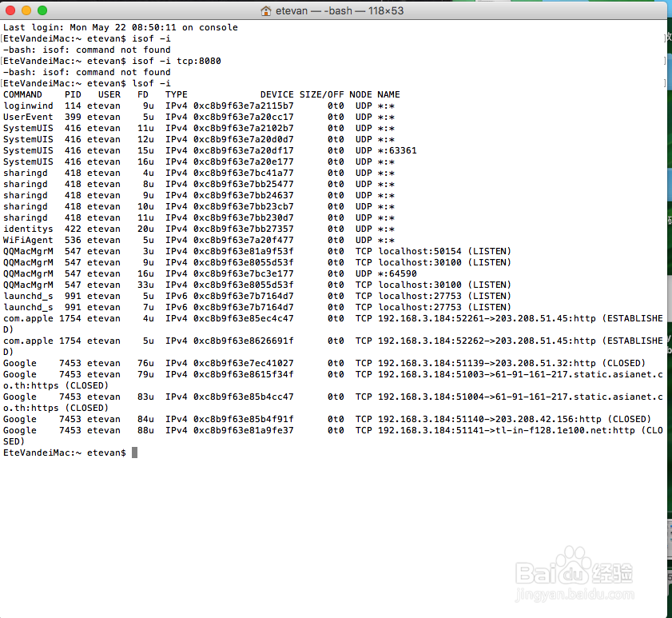Image resolution: width=672 pixels, height=618 pixels.
Task: Click device value '0xc8b9f63e81a9f53f'
Action: [244, 251]
